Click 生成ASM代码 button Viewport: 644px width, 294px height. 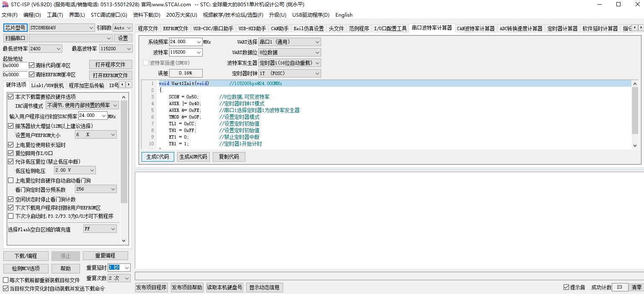tap(193, 157)
